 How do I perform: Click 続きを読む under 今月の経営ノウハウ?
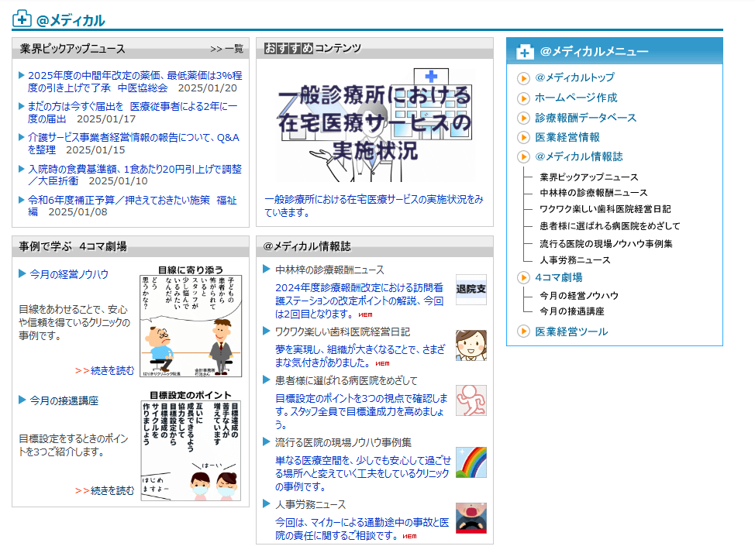pyautogui.click(x=105, y=370)
